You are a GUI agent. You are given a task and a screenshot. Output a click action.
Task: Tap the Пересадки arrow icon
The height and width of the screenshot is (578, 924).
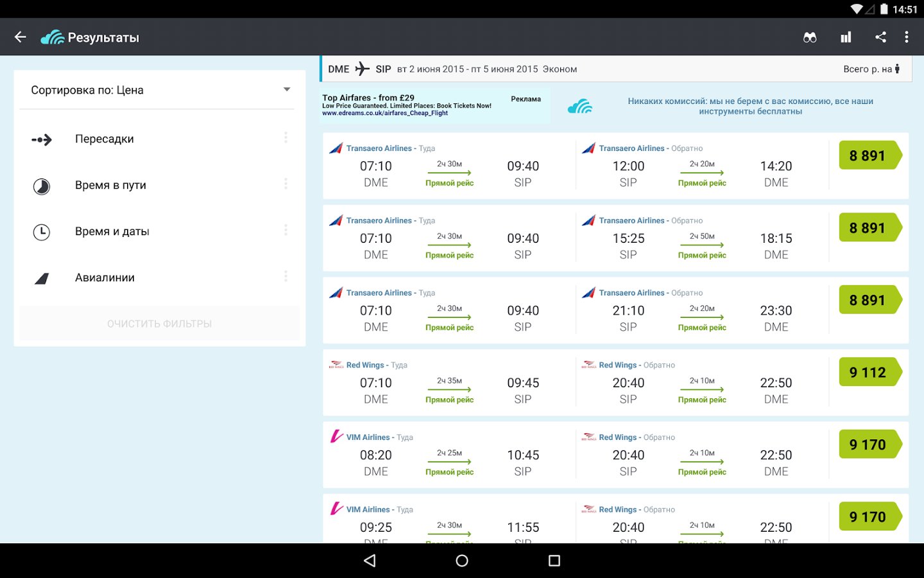[42, 139]
